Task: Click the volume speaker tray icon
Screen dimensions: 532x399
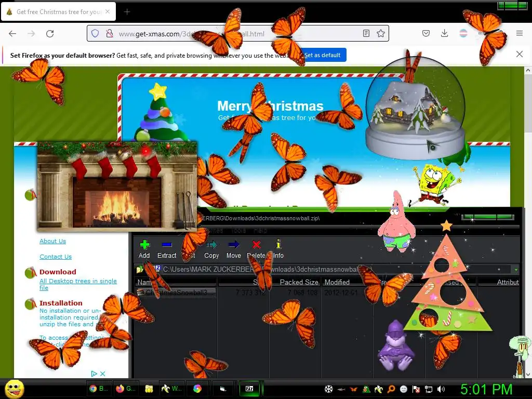Action: coord(441,389)
